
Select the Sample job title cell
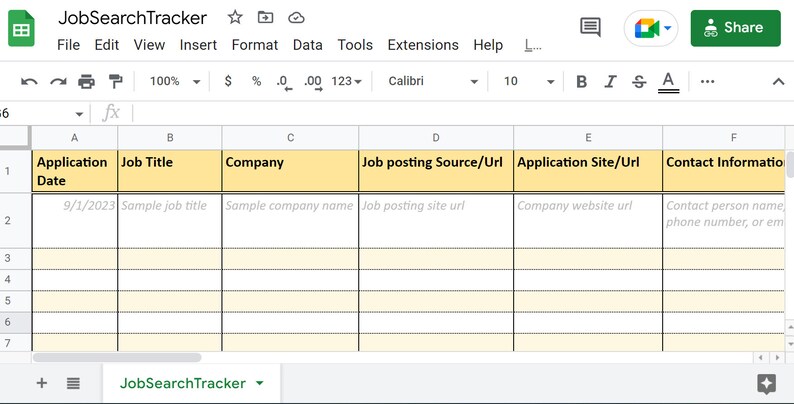[x=170, y=221]
